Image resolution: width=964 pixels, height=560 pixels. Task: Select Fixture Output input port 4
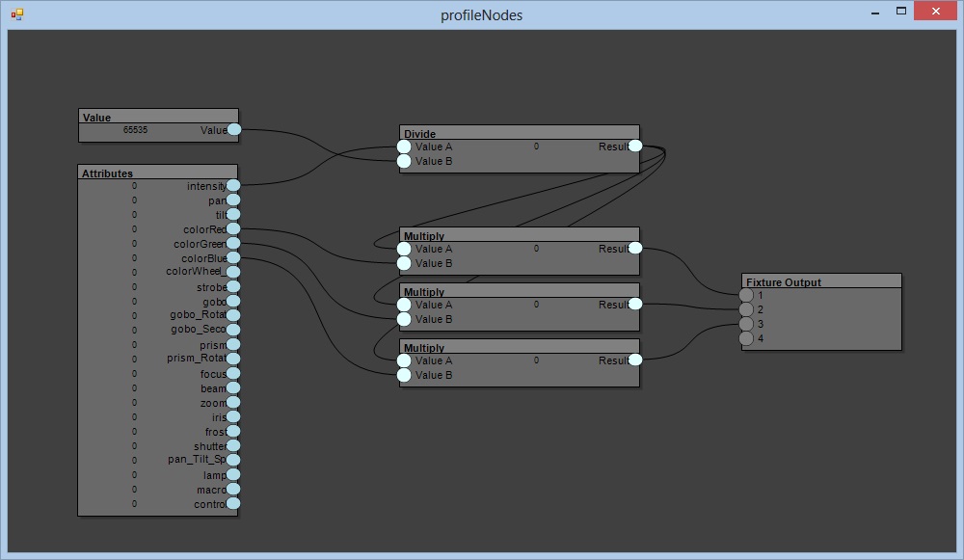746,338
